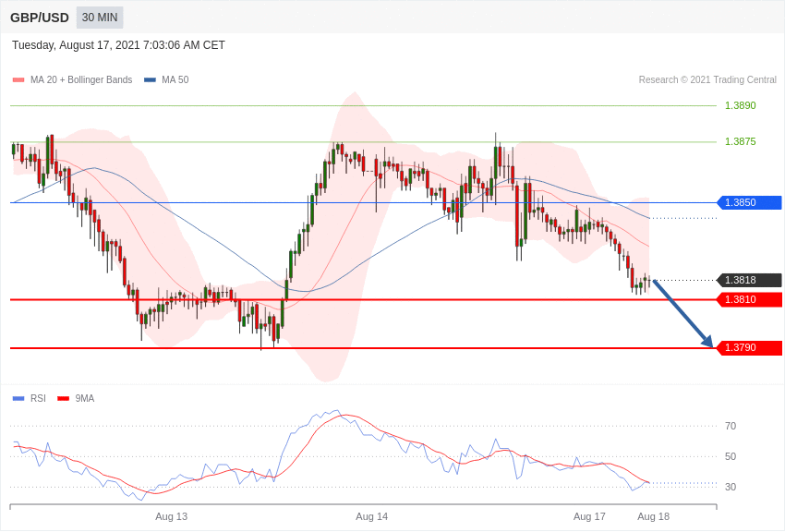Click the RSI 70 axis value
Viewport: 785px width, 532px height.
pos(731,426)
